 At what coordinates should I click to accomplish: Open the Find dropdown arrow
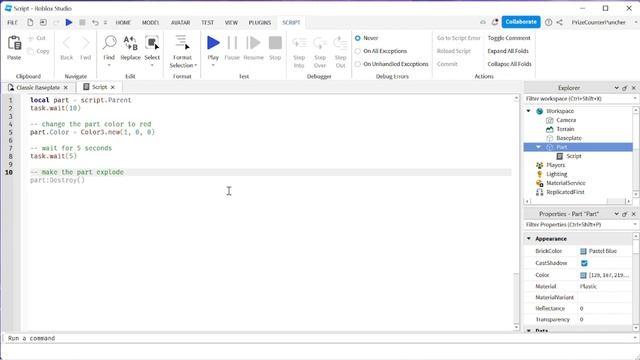point(109,65)
